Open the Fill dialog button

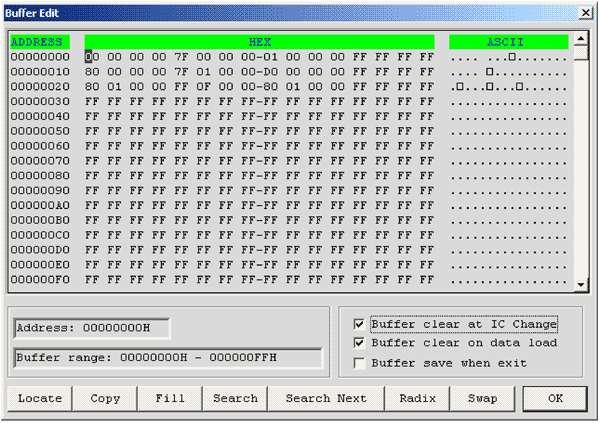170,398
